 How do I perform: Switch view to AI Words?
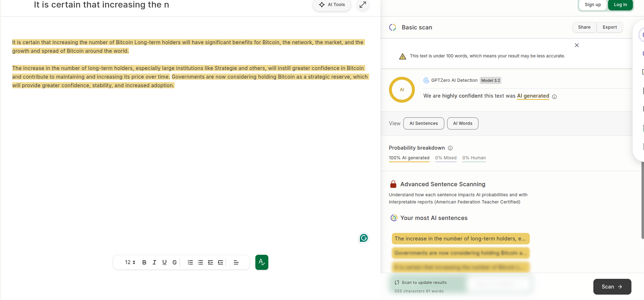[x=463, y=123]
